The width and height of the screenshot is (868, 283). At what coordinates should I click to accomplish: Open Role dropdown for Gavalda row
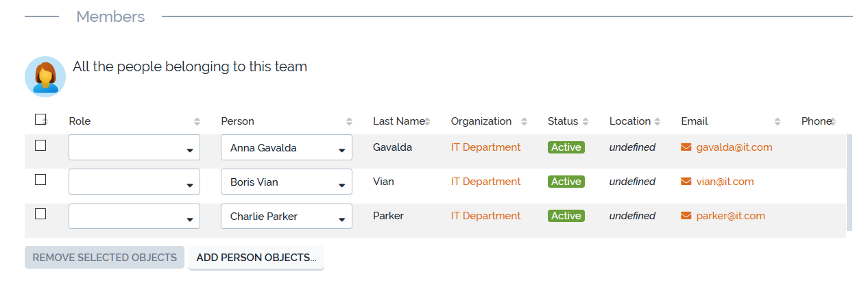coord(134,147)
